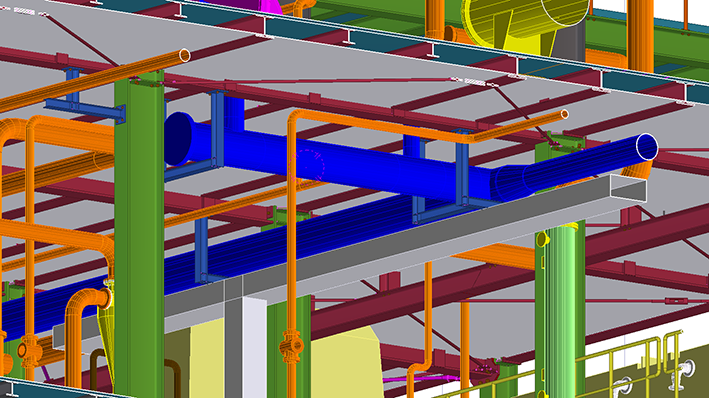Select the blue reducer cone on duct
Viewport: 709px width, 398px height.
click(x=513, y=181)
